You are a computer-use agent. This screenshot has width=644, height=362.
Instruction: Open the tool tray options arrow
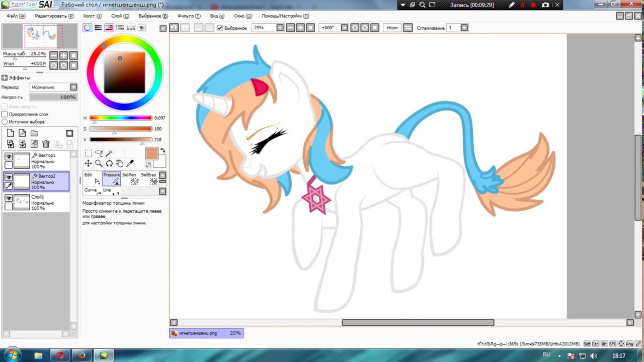point(163,191)
